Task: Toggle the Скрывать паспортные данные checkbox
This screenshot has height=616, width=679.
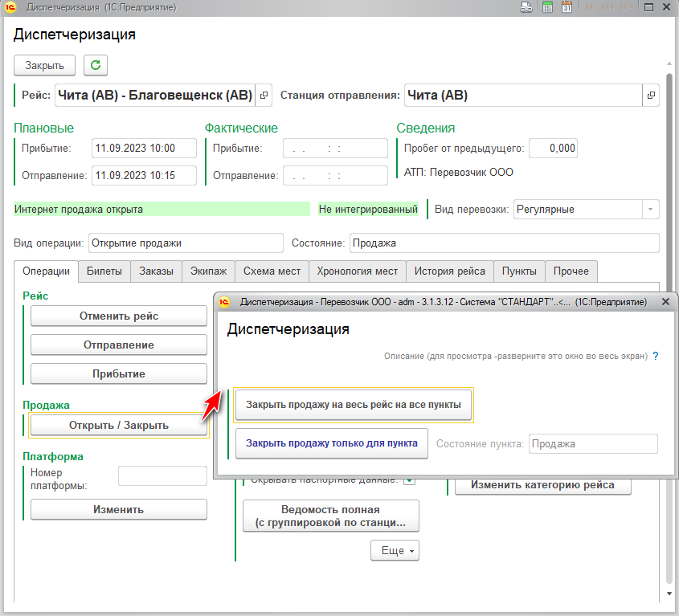Action: (x=409, y=480)
